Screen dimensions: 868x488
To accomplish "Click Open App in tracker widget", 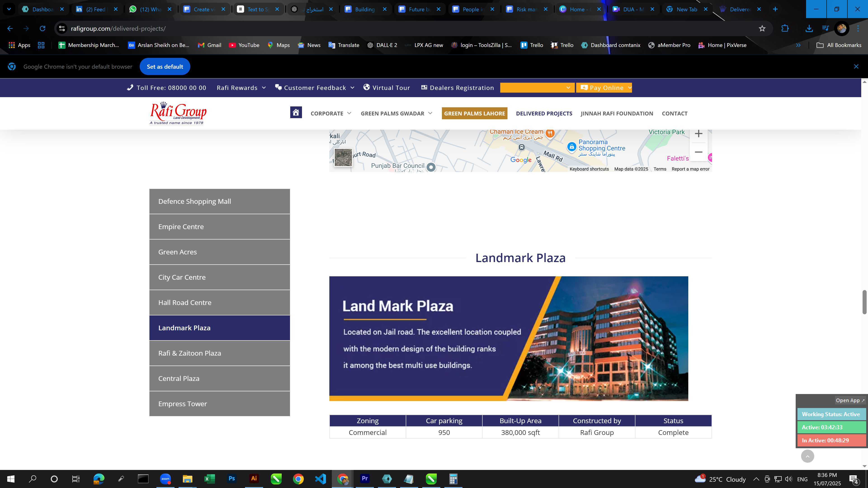I will (849, 400).
